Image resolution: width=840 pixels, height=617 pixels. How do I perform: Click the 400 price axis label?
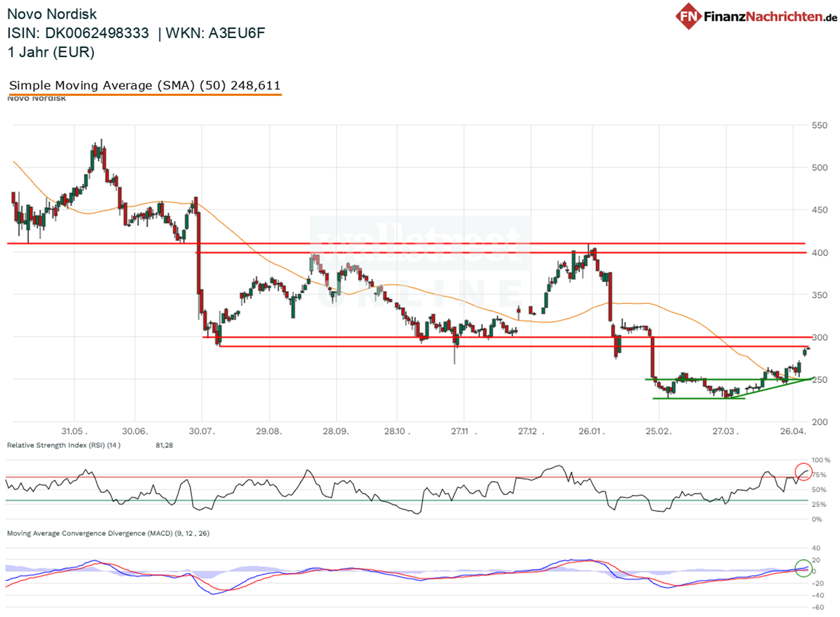pyautogui.click(x=820, y=253)
